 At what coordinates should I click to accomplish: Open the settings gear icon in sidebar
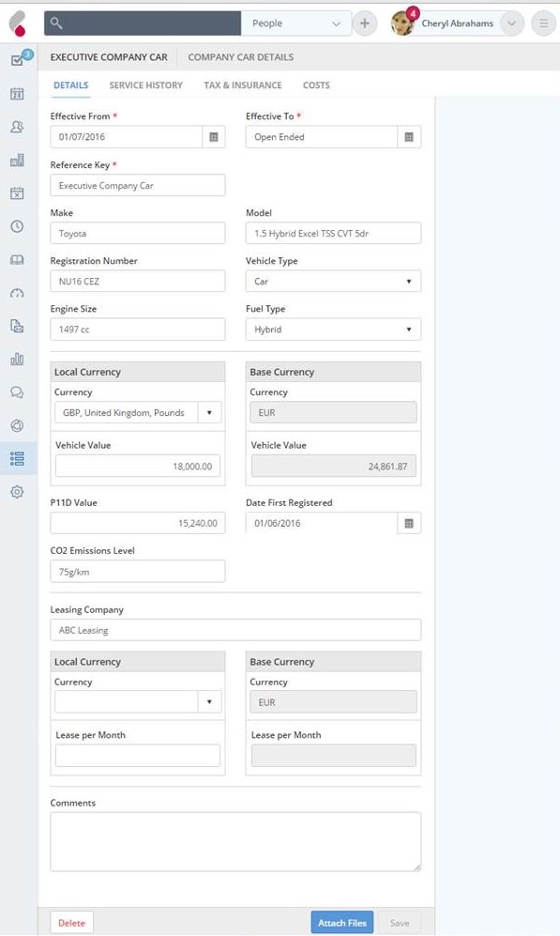point(17,492)
